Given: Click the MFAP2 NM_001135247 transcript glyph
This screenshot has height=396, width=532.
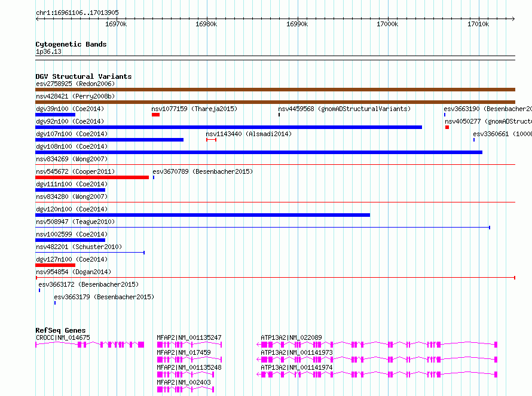Looking at the screenshot, I should point(189,345).
